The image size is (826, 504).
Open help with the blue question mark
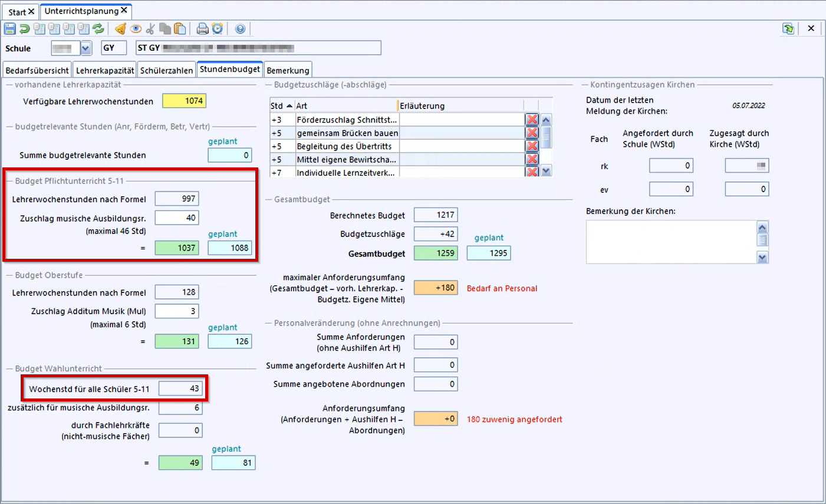(240, 29)
